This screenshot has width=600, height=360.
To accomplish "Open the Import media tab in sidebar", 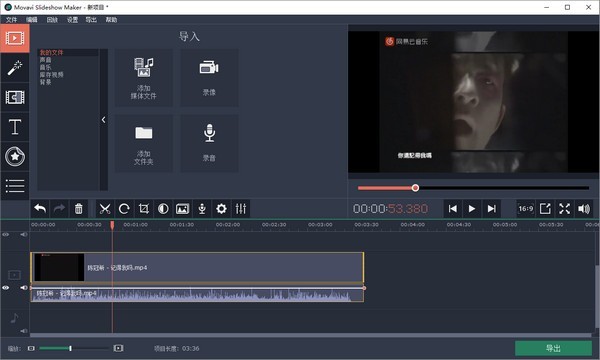I will point(15,38).
